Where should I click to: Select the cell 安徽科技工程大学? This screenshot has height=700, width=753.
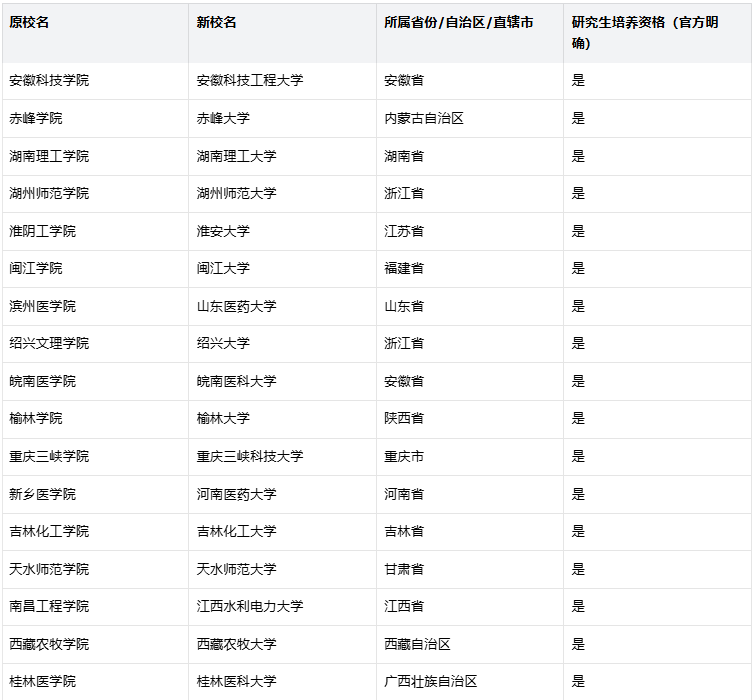282,81
